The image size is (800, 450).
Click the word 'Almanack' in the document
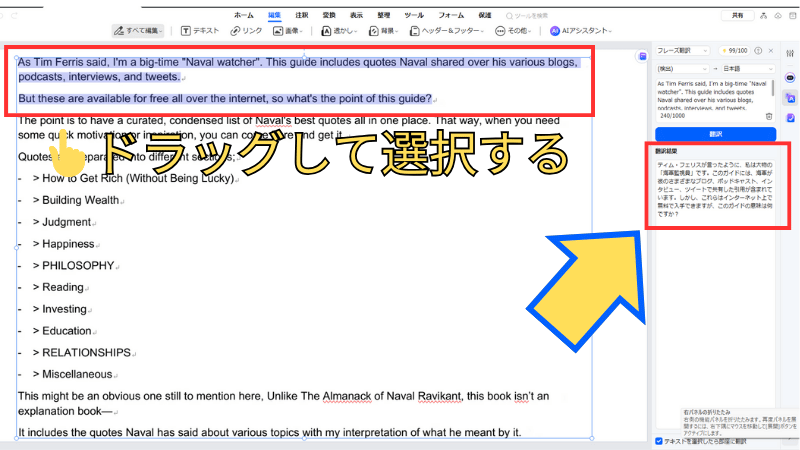tap(347, 396)
